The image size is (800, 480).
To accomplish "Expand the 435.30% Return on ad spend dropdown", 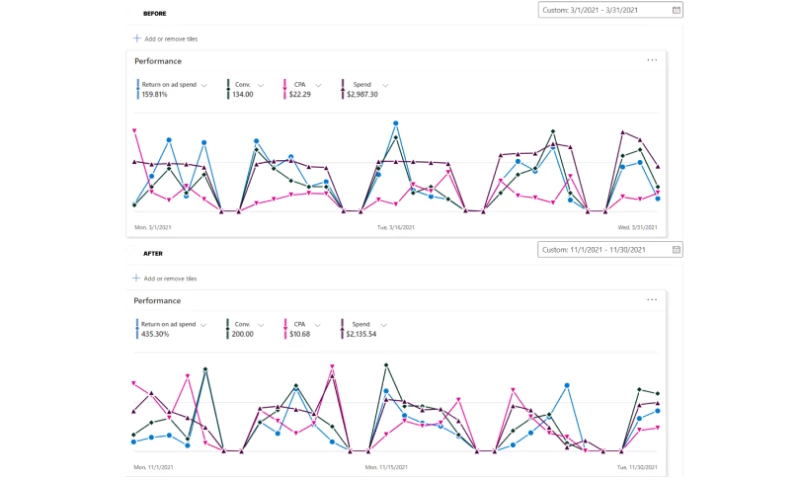I will coord(204,324).
